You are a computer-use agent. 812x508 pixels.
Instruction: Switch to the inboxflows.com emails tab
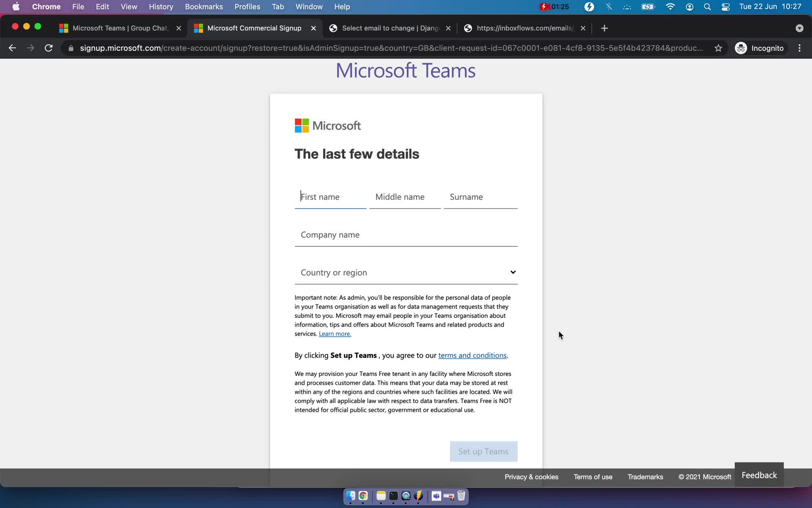[x=524, y=28]
